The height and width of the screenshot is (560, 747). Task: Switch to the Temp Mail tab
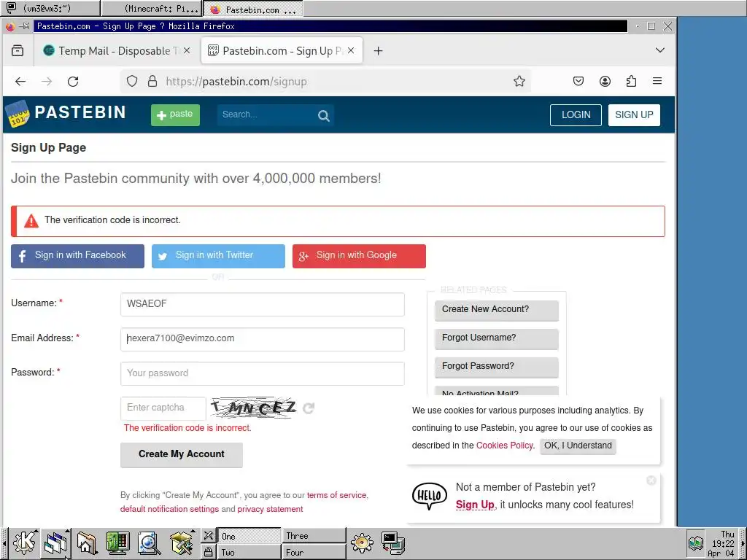click(117, 50)
